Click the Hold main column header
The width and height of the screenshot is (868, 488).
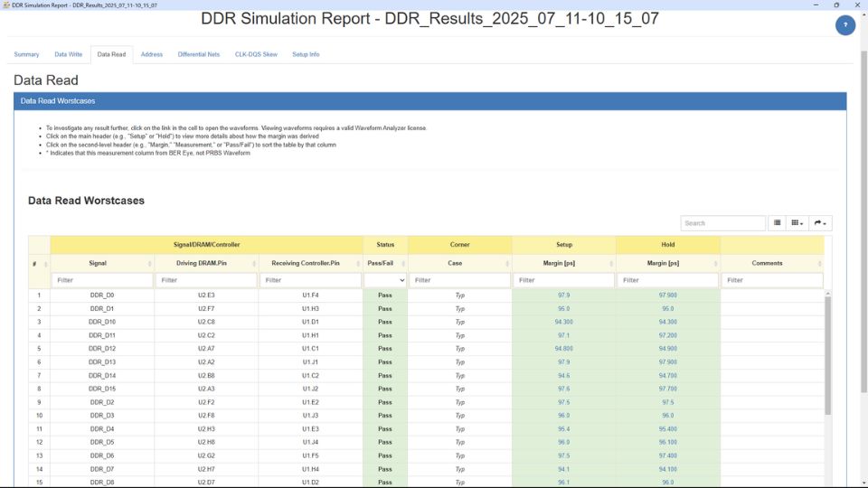pyautogui.click(x=668, y=245)
